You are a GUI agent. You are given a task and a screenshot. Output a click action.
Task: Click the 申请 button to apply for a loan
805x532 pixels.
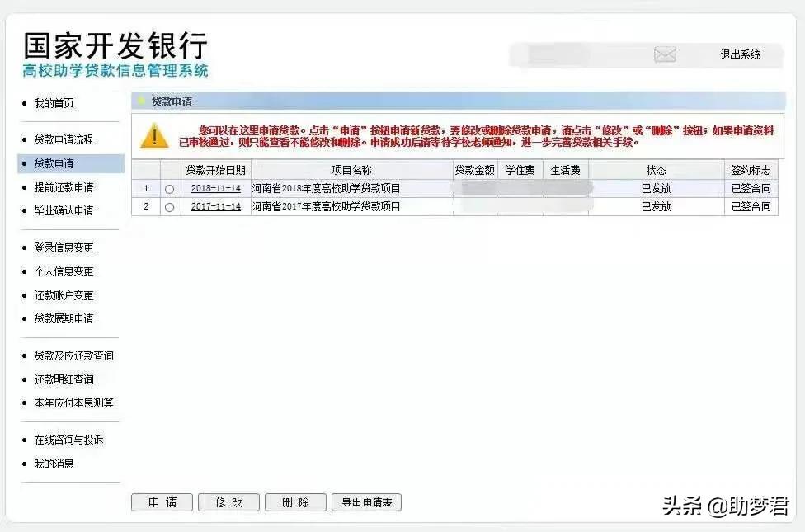point(162,501)
